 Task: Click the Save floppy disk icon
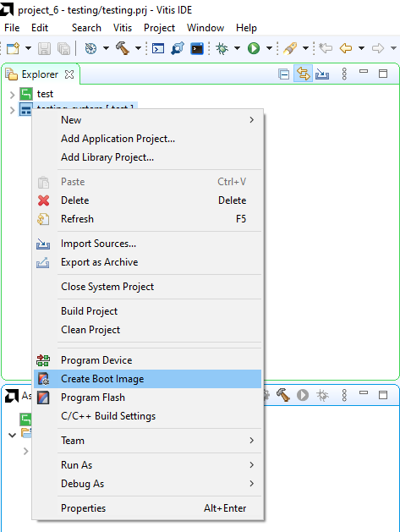point(44,48)
